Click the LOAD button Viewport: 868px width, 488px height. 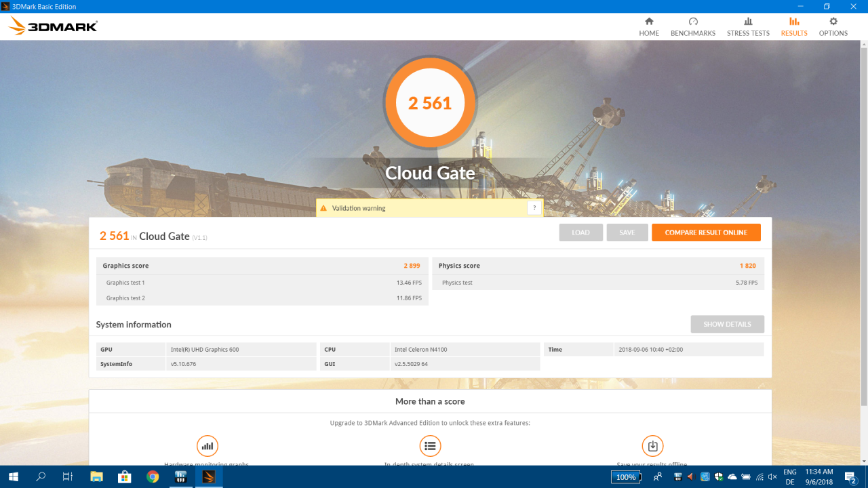pos(580,232)
